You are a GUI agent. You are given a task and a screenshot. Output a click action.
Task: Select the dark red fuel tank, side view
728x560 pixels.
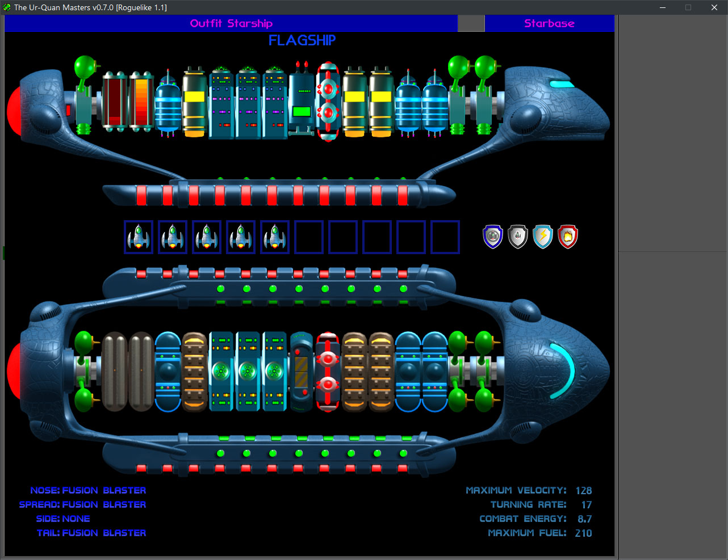click(x=115, y=102)
